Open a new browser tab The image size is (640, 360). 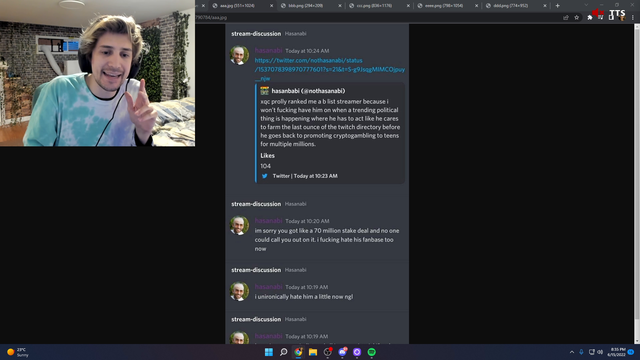click(x=558, y=6)
